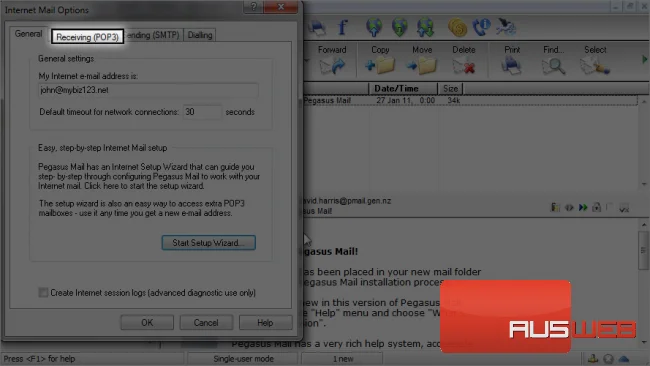Screen dimensions: 650x366
Task: Click the dialog Help button
Action: pos(265,322)
